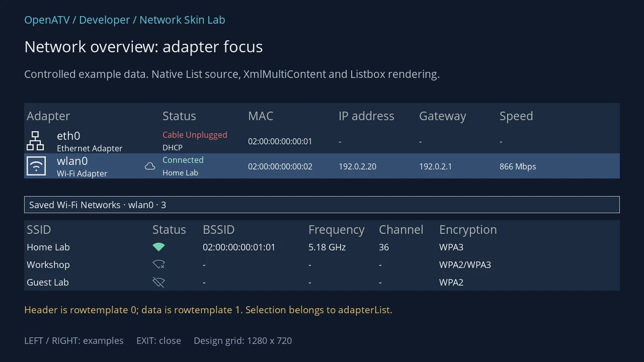Click the wlan0 Wi-Fi adapter icon
Screen dimensions: 644x362
point(36,166)
